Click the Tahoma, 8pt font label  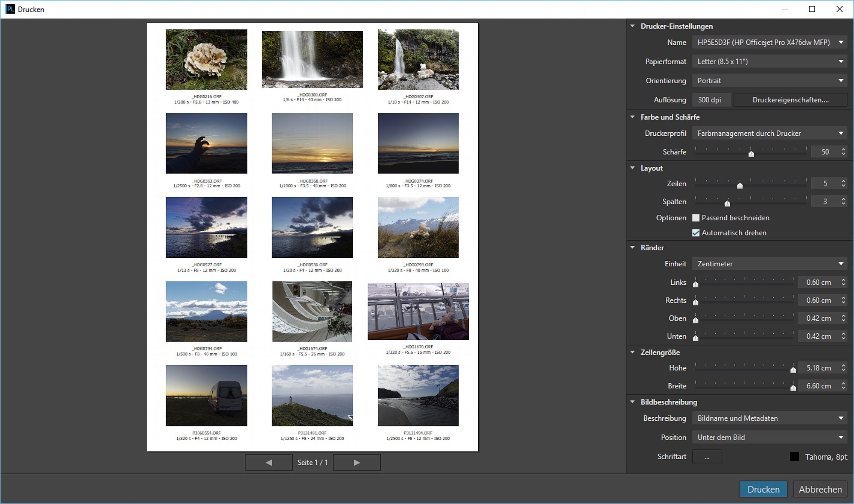point(826,457)
